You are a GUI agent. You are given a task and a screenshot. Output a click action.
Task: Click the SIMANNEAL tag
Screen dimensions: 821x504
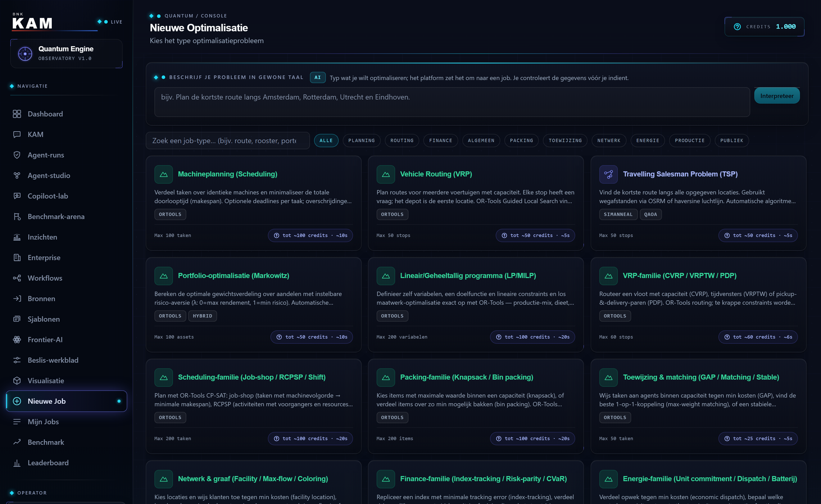coord(618,215)
